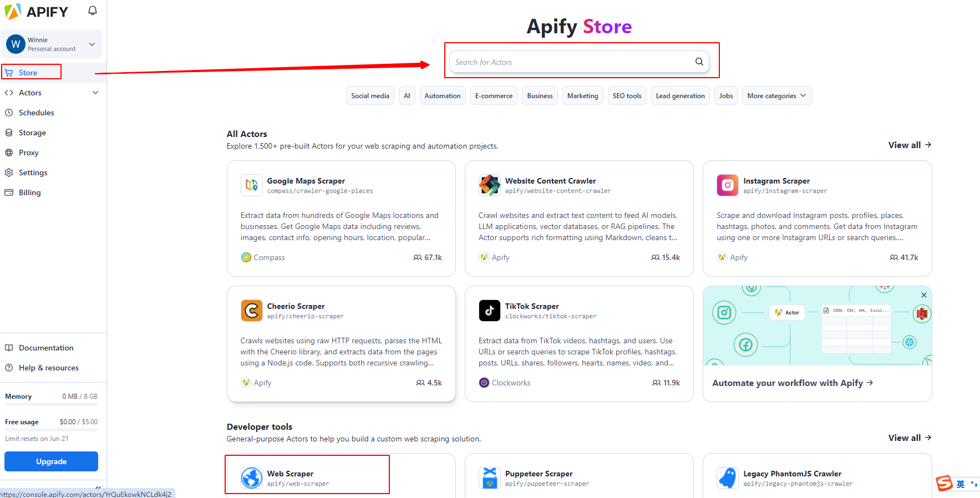Click the Memory usage bar
This screenshot has width=980, height=498.
point(51,404)
